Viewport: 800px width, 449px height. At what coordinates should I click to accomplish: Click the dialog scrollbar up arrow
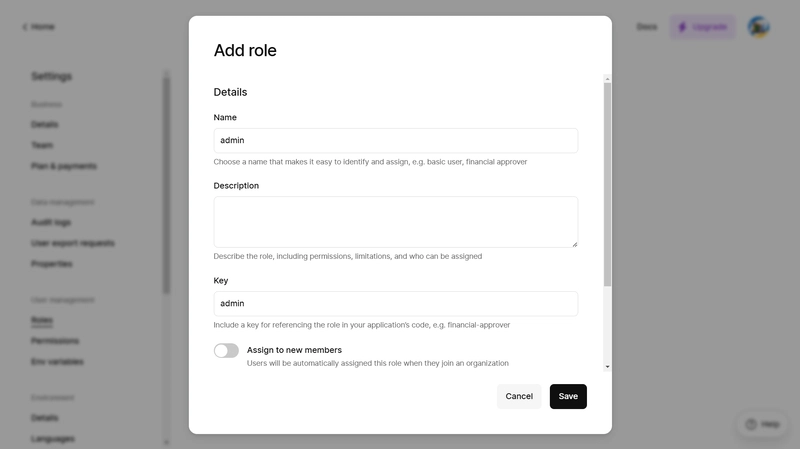(x=607, y=79)
